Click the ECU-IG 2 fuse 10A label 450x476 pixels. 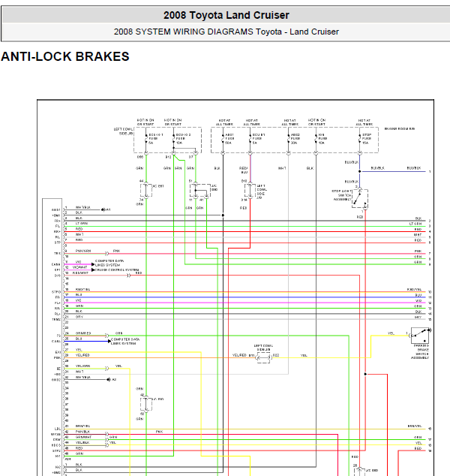183,138
